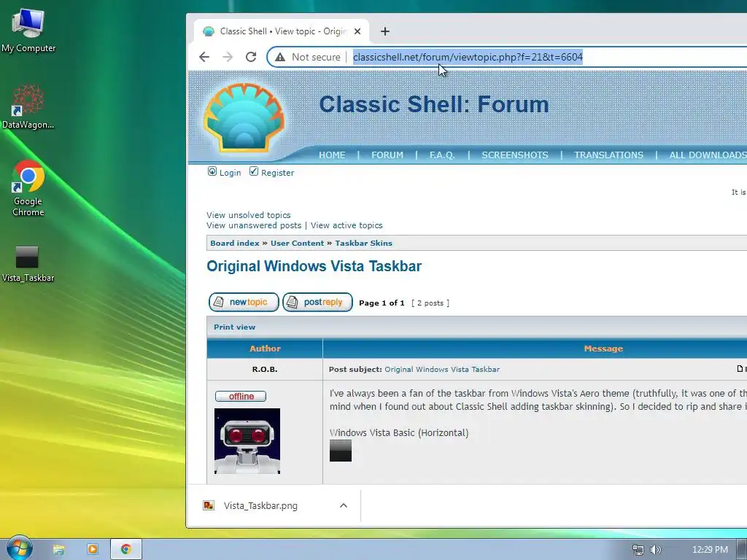Open the Vista Basic taskbar skin thumbnail
The image size is (747, 560).
click(341, 451)
